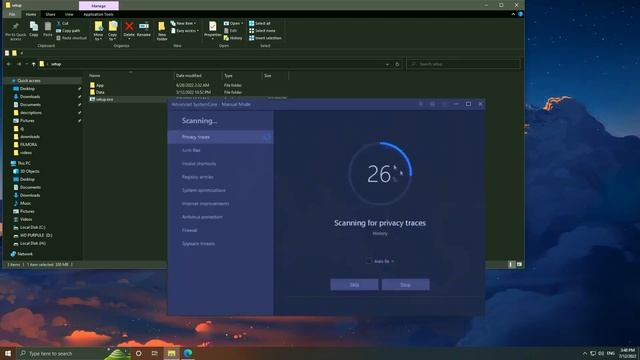Open the Open dropdown in the ribbon

coord(233,23)
